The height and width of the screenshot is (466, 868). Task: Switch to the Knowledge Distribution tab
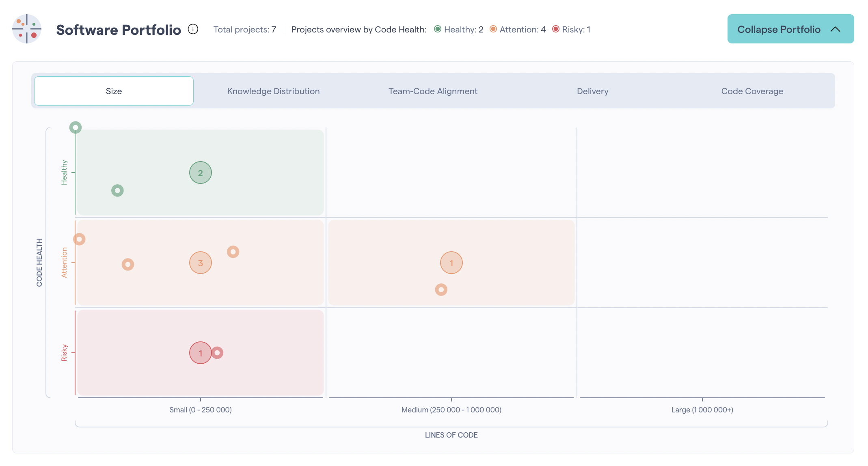273,91
